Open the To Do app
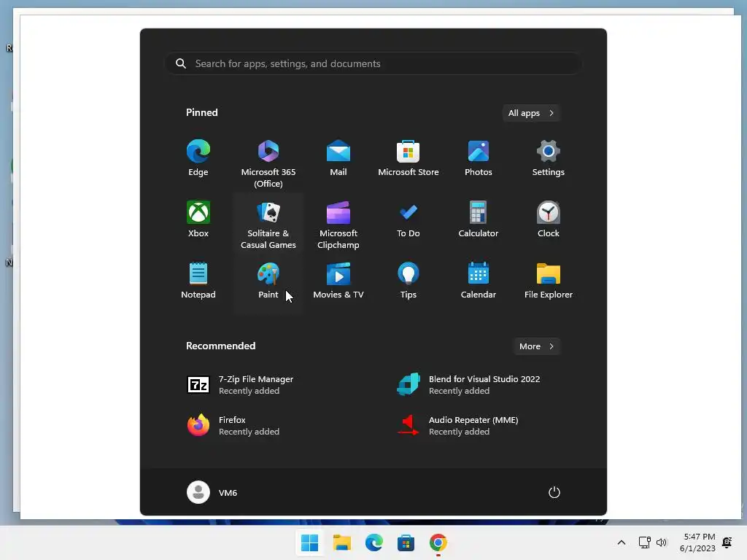 click(x=409, y=220)
